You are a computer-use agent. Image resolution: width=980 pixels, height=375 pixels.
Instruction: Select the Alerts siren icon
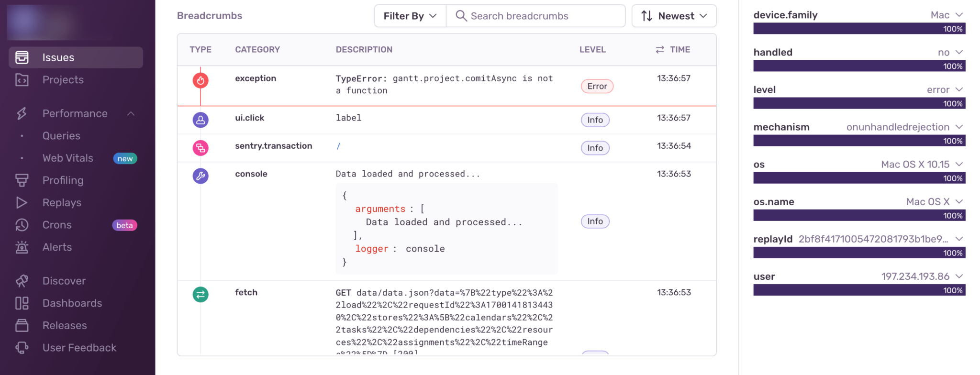point(22,247)
